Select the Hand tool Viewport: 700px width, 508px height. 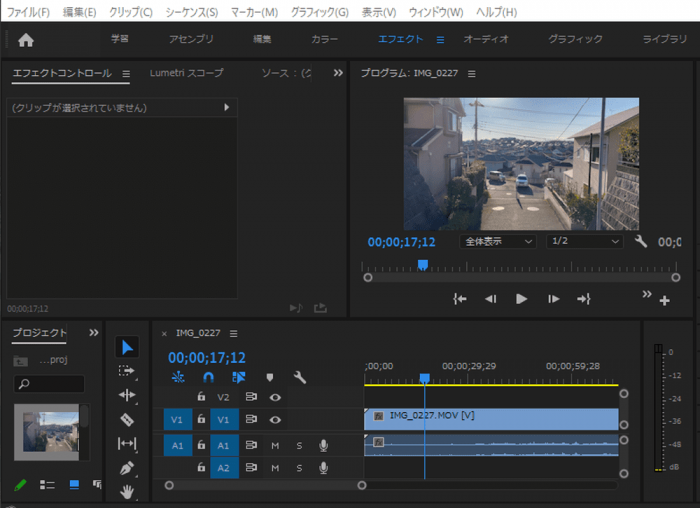coord(127,491)
